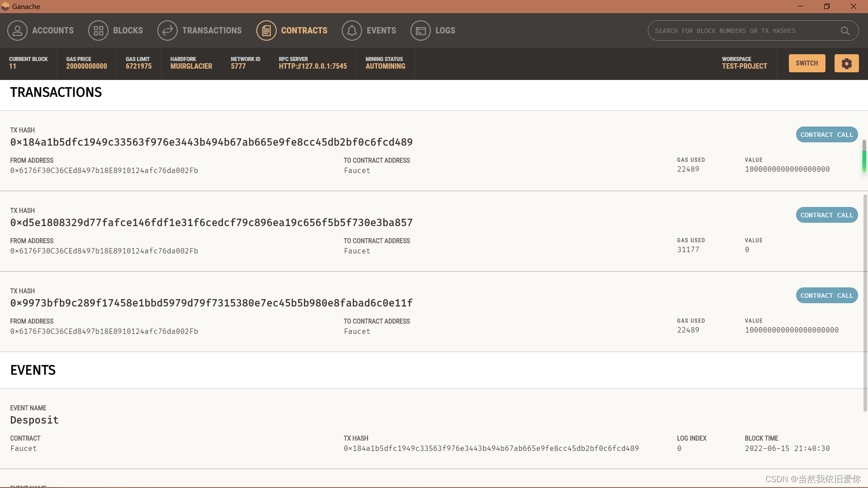This screenshot has width=868, height=488.
Task: Click the block or tx hash search field
Action: point(741,31)
